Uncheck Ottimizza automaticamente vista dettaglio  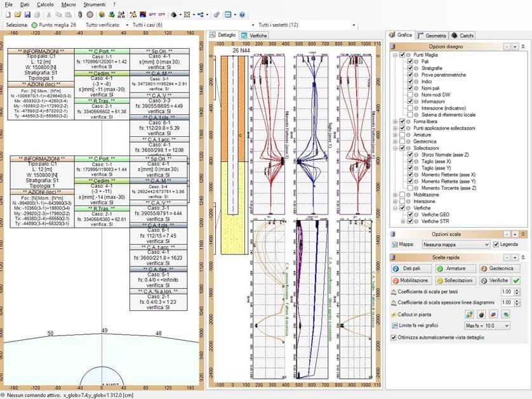click(x=394, y=337)
